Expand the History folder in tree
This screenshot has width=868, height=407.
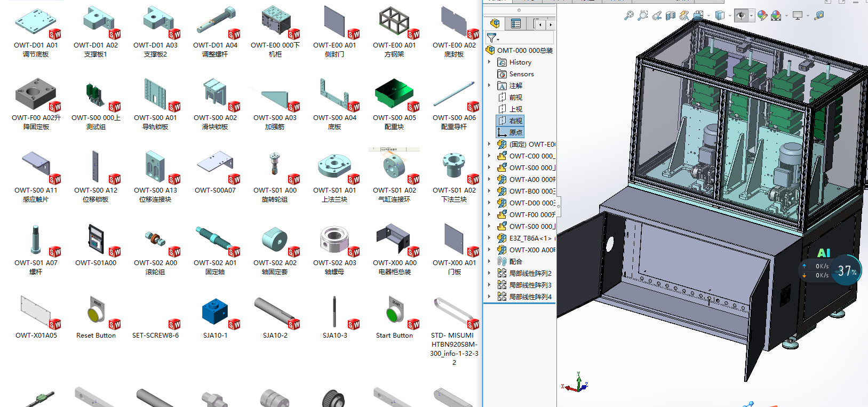pyautogui.click(x=489, y=62)
